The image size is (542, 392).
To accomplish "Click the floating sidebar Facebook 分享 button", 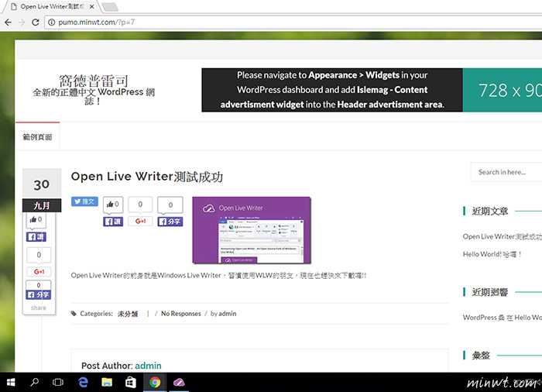I will click(39, 294).
